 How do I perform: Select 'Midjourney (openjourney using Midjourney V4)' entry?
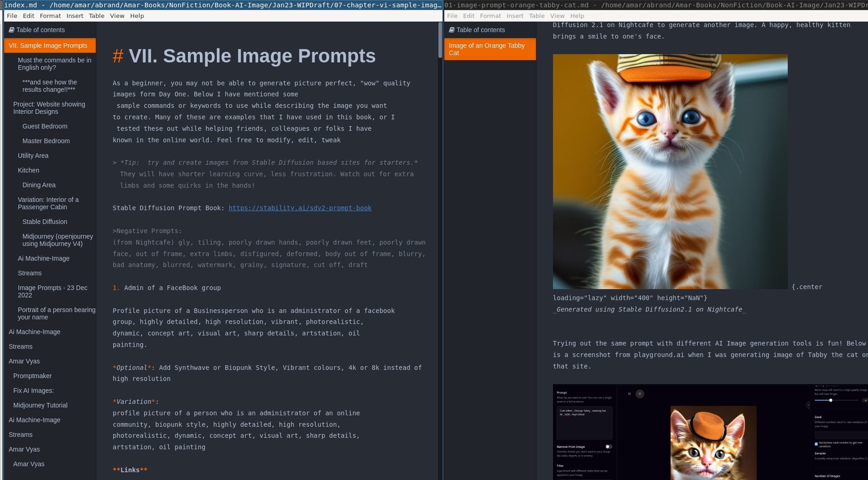[58, 240]
